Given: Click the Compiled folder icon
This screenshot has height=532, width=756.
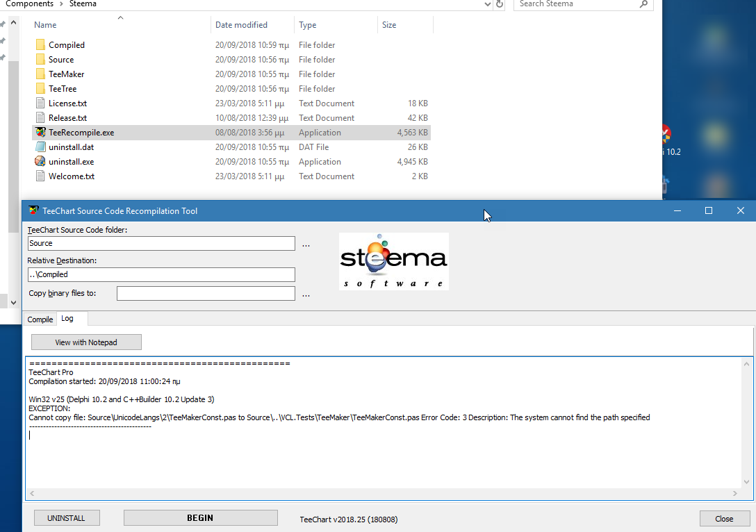Looking at the screenshot, I should coord(40,45).
